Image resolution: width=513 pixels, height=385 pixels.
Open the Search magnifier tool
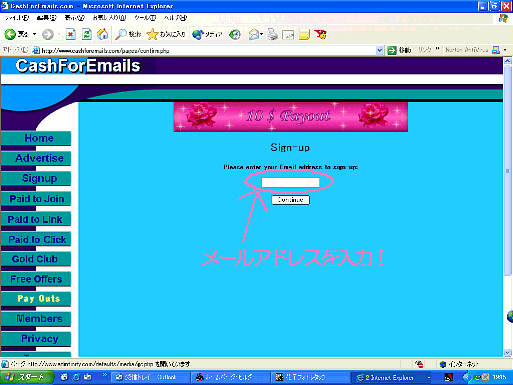coord(121,34)
